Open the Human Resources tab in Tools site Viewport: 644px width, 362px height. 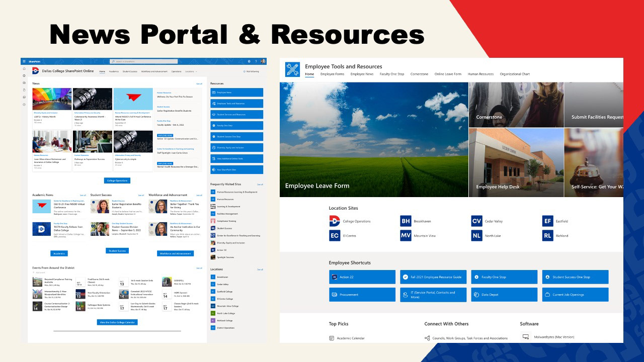tap(480, 74)
